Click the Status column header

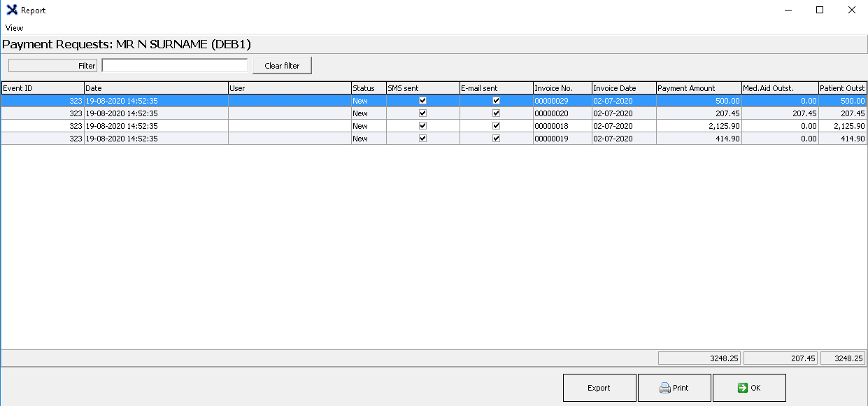368,88
